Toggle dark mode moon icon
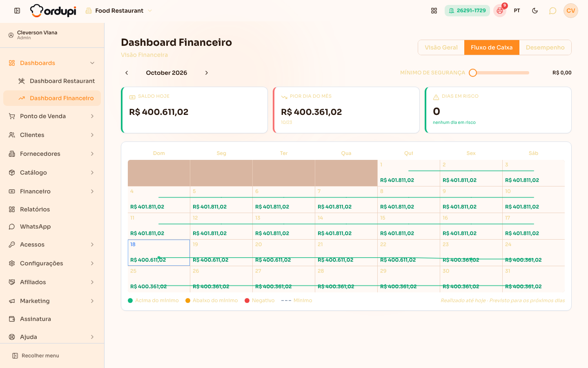The height and width of the screenshot is (368, 588). click(535, 11)
